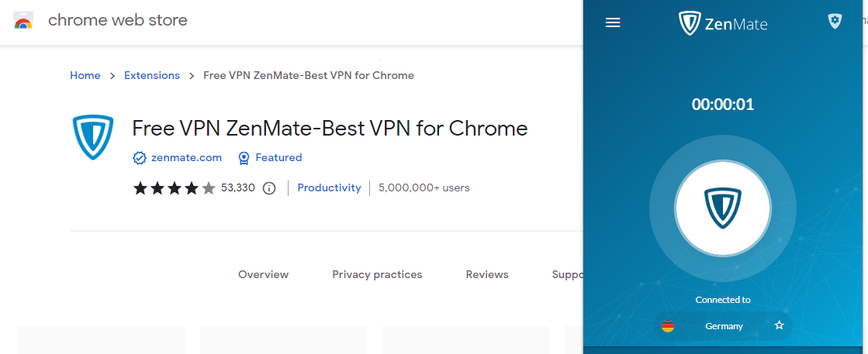868x354 pixels.
Task: Open the ZenMate hamburger menu
Action: tap(613, 23)
